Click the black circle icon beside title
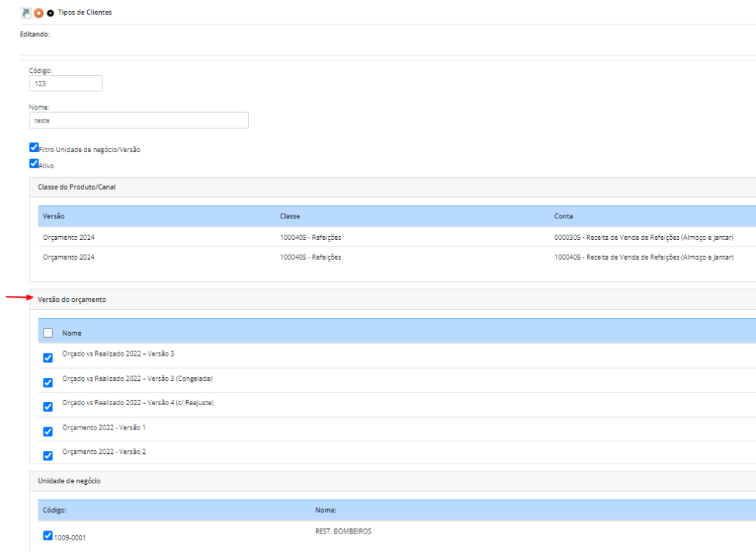The height and width of the screenshot is (552, 756). [x=50, y=13]
